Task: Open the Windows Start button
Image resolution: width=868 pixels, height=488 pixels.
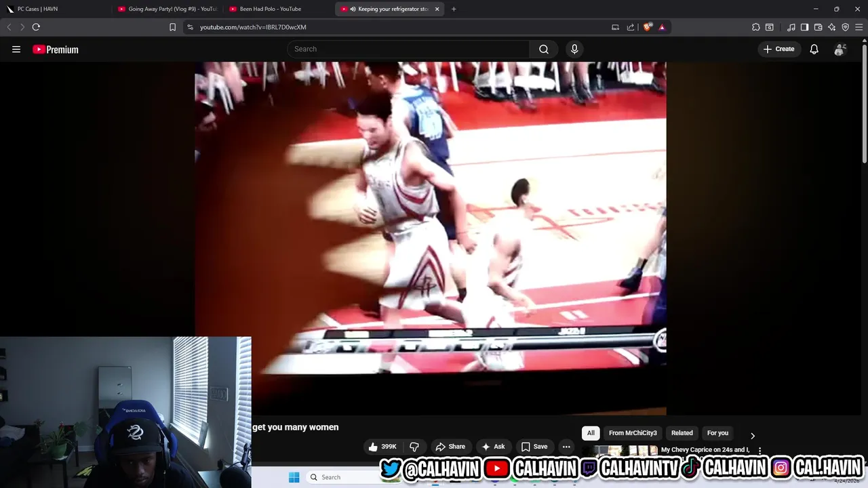Action: (294, 477)
